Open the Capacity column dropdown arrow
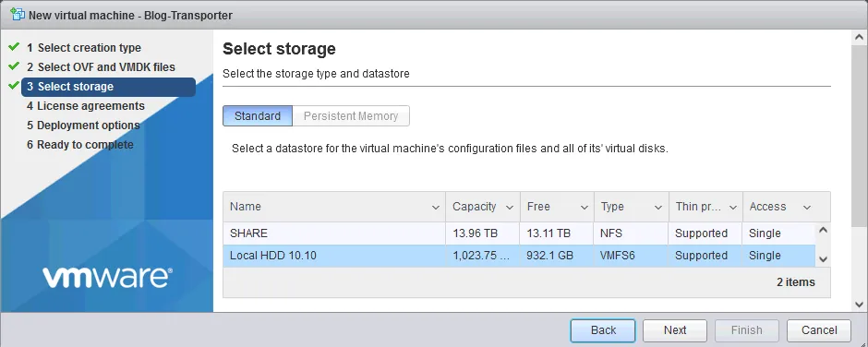This screenshot has height=347, width=868. click(x=510, y=208)
